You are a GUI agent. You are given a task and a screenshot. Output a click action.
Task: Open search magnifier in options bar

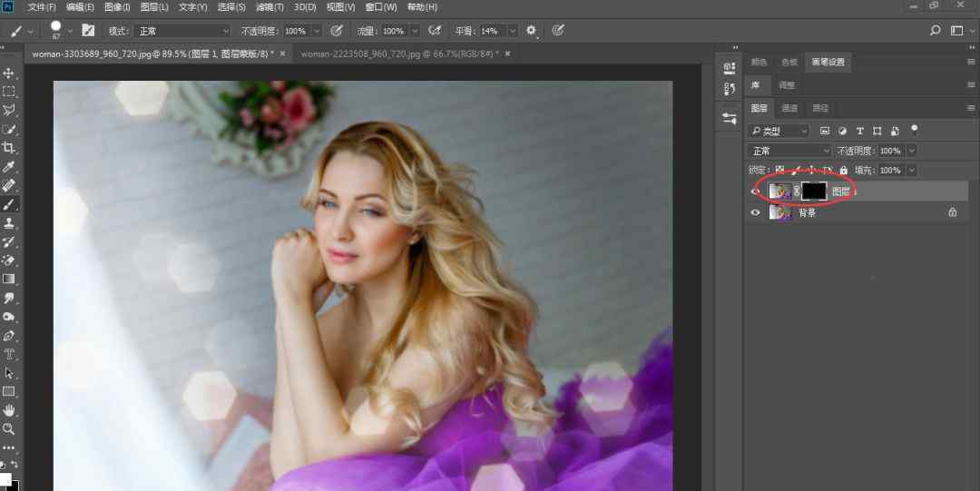pos(935,30)
